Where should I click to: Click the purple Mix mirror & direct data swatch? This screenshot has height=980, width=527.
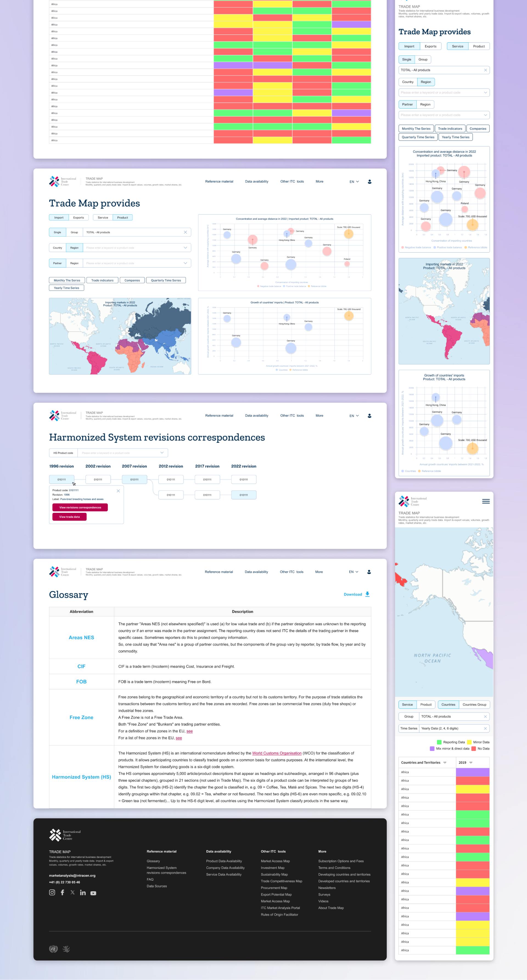pyautogui.click(x=432, y=748)
